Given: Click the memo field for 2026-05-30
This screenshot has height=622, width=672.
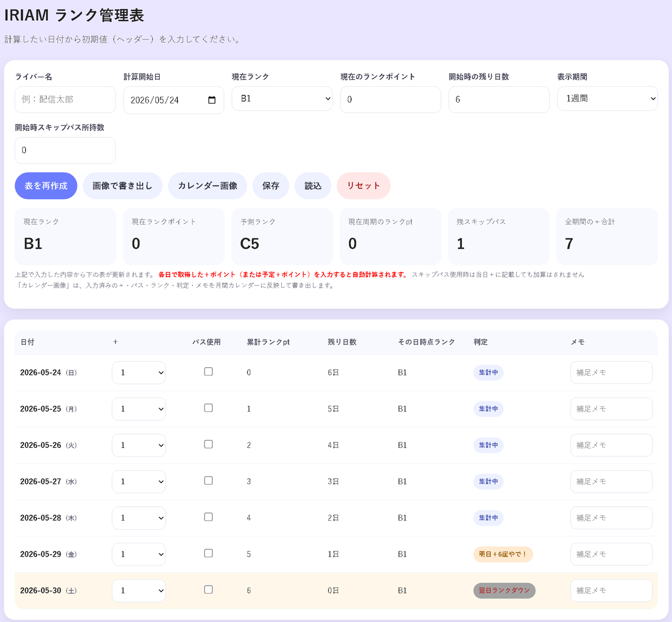Looking at the screenshot, I should pyautogui.click(x=612, y=591).
